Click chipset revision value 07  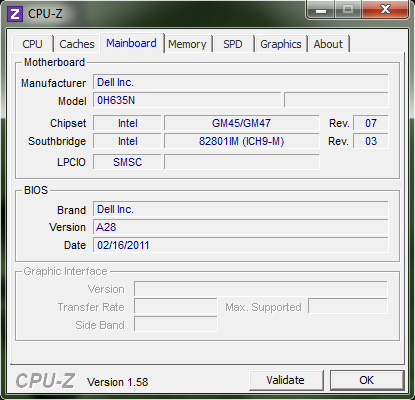[371, 123]
